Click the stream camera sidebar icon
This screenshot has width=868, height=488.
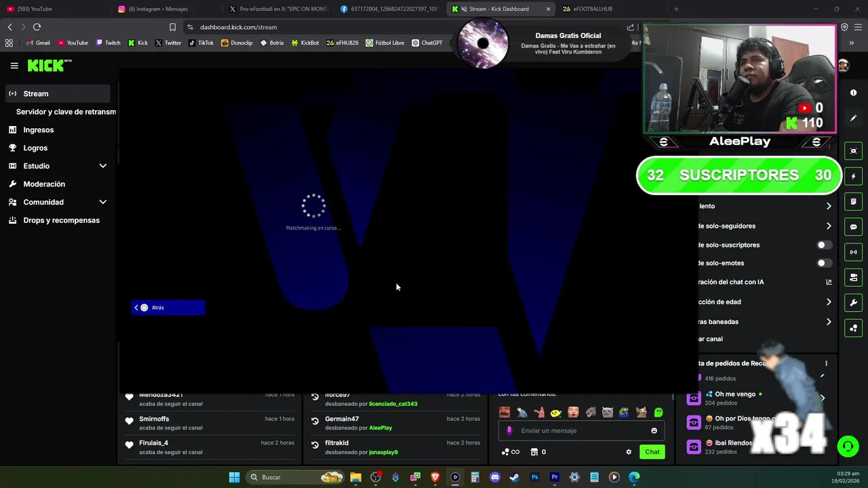853,278
